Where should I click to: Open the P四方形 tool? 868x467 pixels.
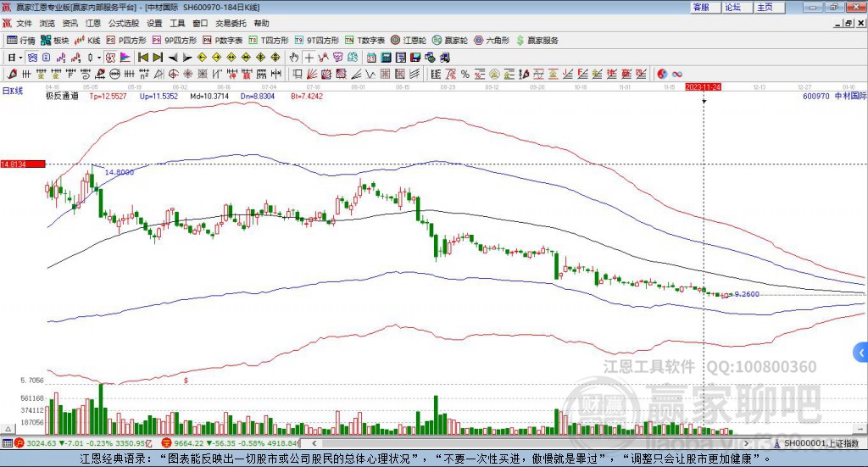pyautogui.click(x=126, y=41)
